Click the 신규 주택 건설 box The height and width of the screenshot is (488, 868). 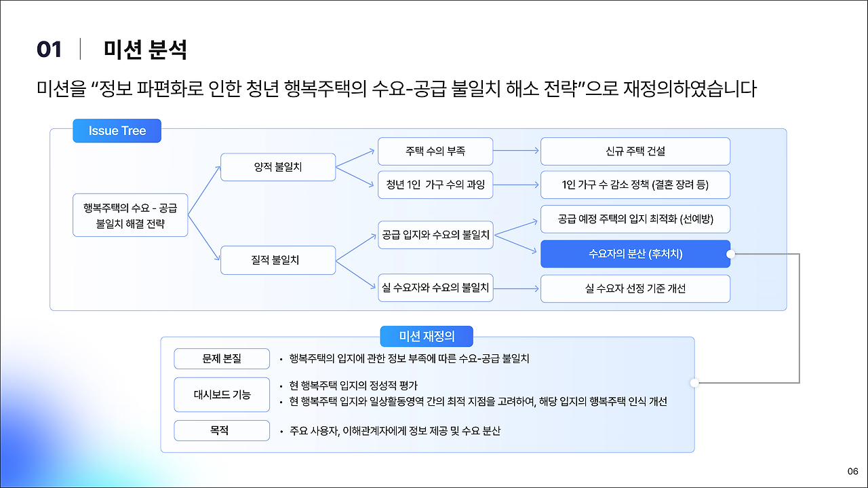tap(635, 151)
